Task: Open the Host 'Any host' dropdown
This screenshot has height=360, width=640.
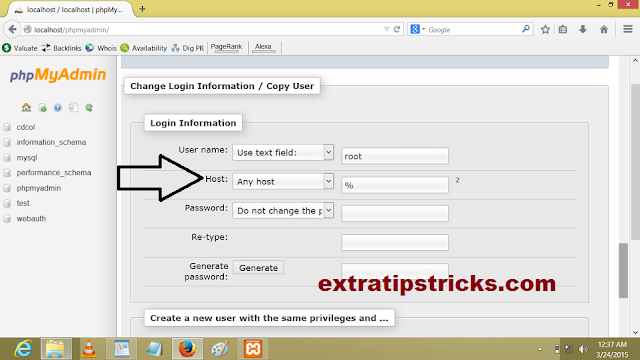Action: click(x=283, y=181)
